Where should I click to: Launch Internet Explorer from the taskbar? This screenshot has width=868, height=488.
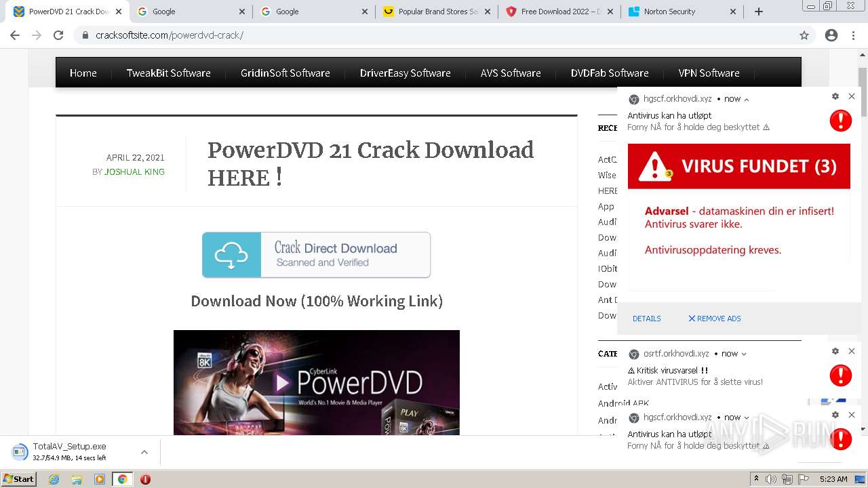click(x=54, y=479)
